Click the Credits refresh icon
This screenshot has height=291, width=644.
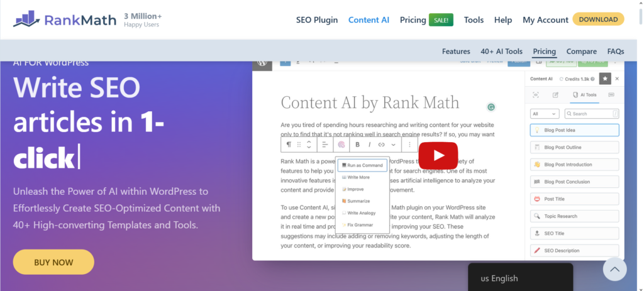pos(562,79)
